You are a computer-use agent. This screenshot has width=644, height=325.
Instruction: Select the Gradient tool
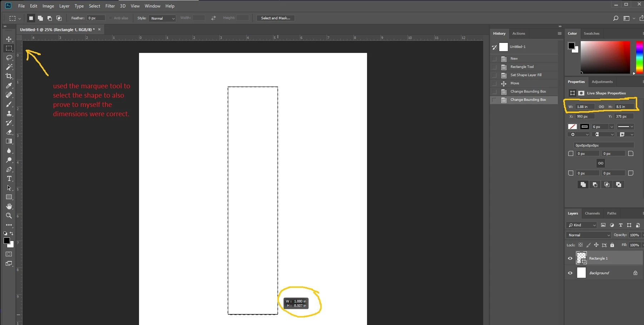click(9, 141)
